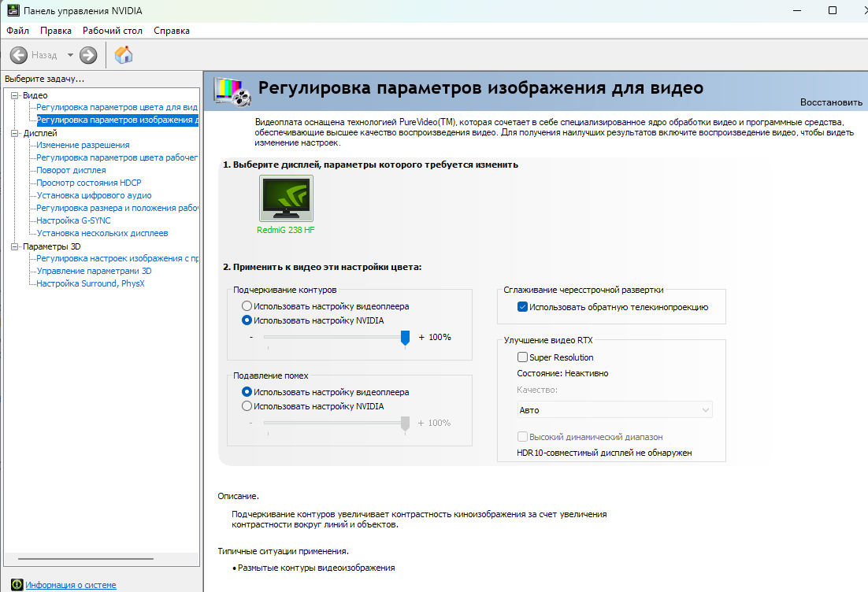Maximize the NVIDIA Control Panel window
Image resolution: width=868 pixels, height=592 pixels.
click(x=832, y=10)
